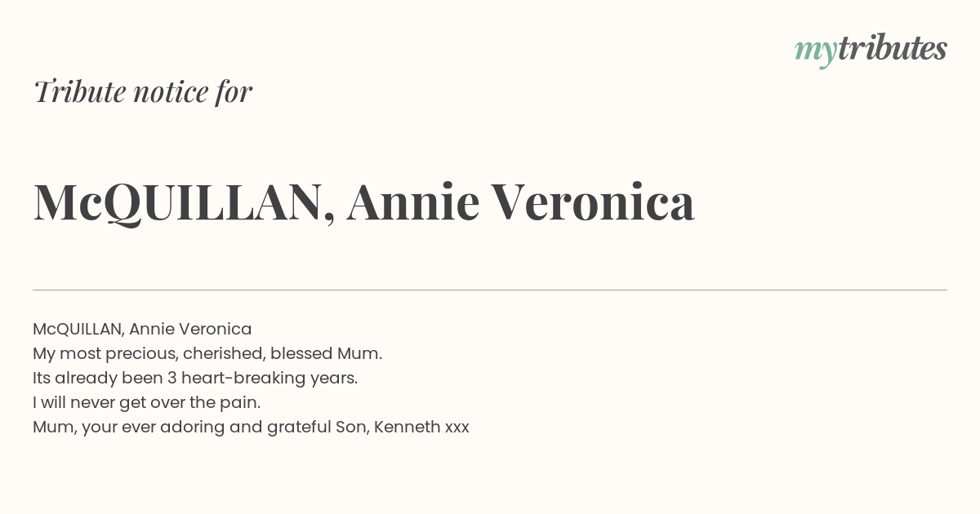Image resolution: width=980 pixels, height=514 pixels.
Task: Select the large McQUILLAN, Annie Veronica title
Action: 363,202
